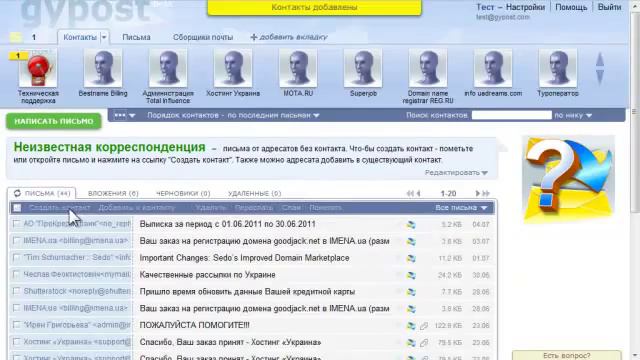Switch to the Письма top tab
The height and width of the screenshot is (360, 640).
tap(136, 37)
